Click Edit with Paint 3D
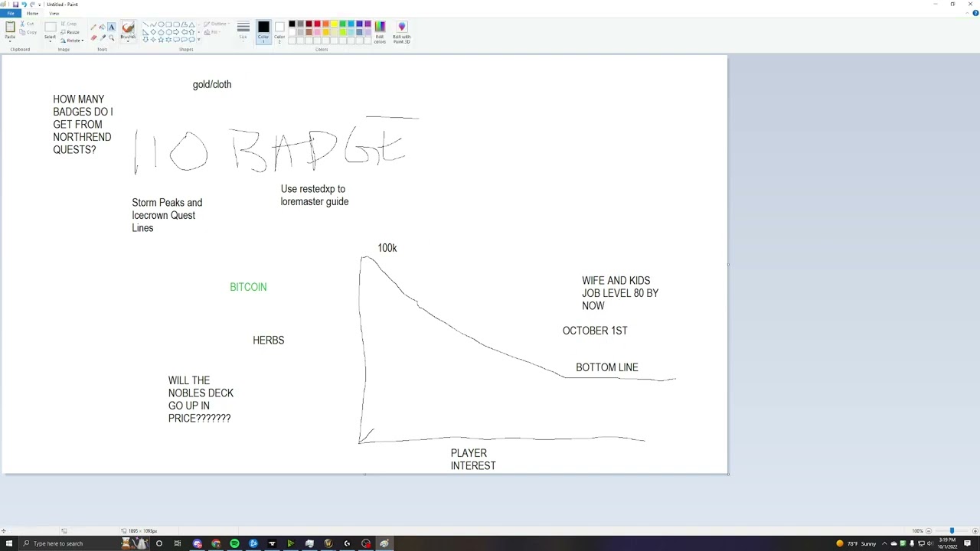 402,31
